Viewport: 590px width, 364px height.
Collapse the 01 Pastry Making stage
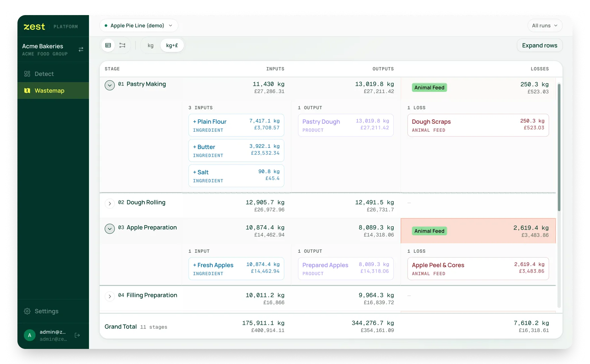(x=110, y=85)
